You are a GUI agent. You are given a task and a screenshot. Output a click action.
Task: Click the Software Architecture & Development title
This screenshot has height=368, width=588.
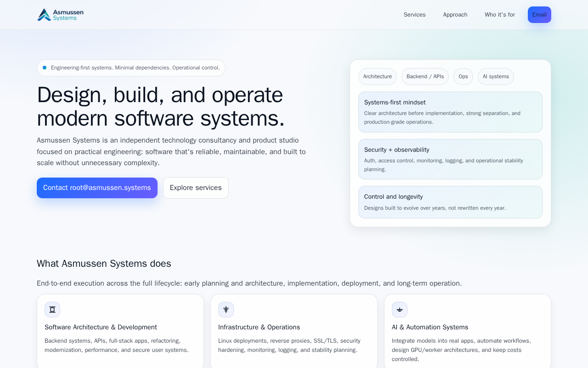tap(101, 327)
